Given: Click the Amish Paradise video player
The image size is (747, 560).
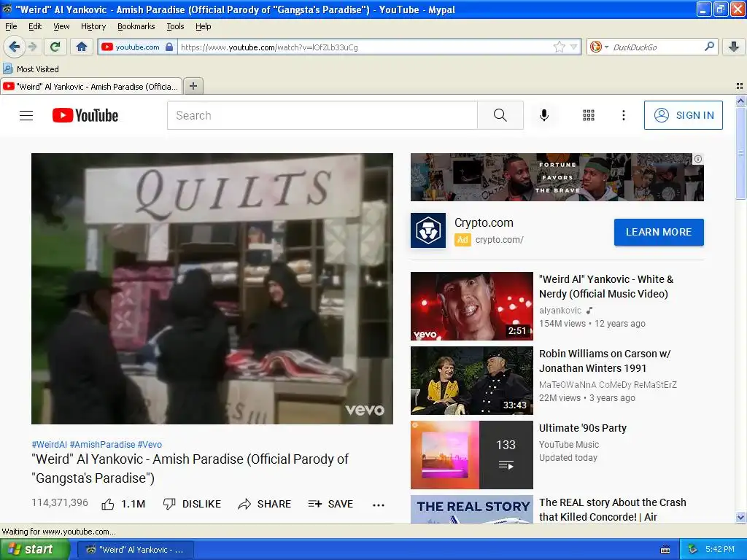Looking at the screenshot, I should 212,289.
